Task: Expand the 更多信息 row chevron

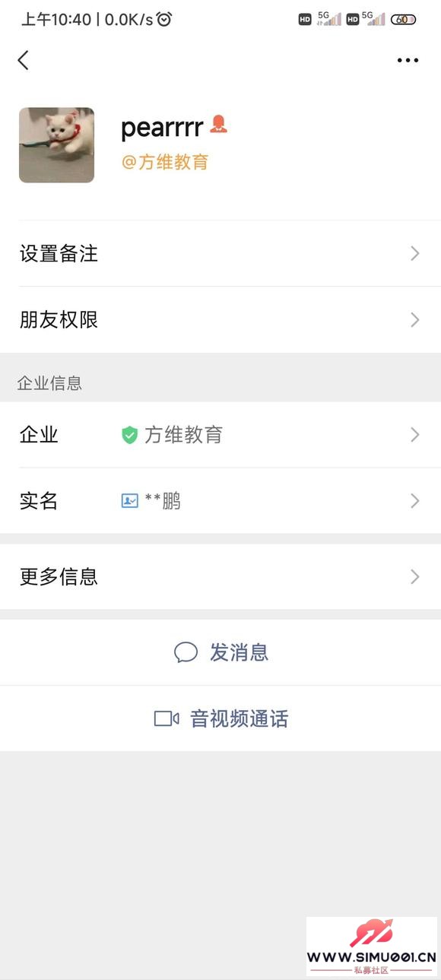Action: coord(415,577)
